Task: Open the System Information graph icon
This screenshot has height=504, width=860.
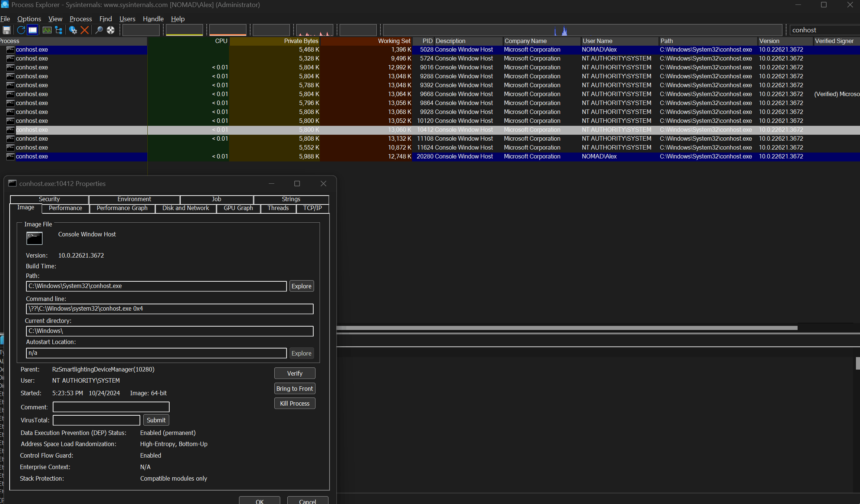Action: coord(47,30)
